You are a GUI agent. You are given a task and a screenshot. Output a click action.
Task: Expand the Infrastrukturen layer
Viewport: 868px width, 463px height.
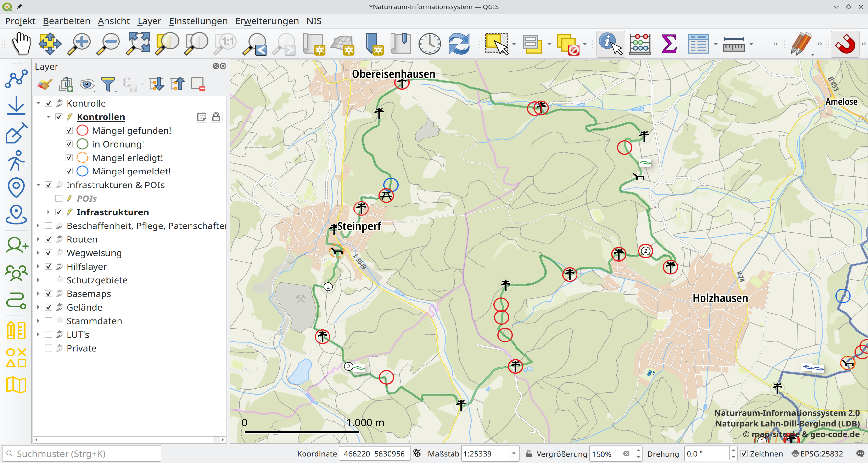coord(48,212)
